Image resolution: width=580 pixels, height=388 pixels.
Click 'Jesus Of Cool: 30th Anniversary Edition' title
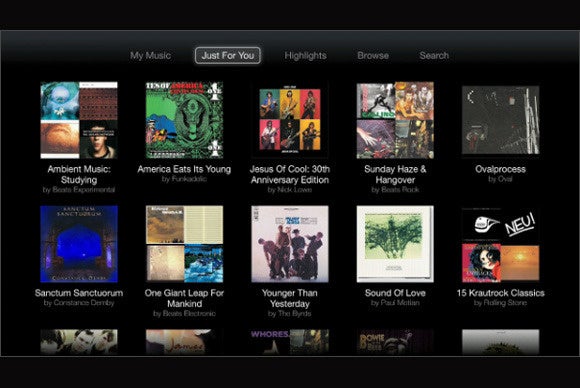[290, 175]
